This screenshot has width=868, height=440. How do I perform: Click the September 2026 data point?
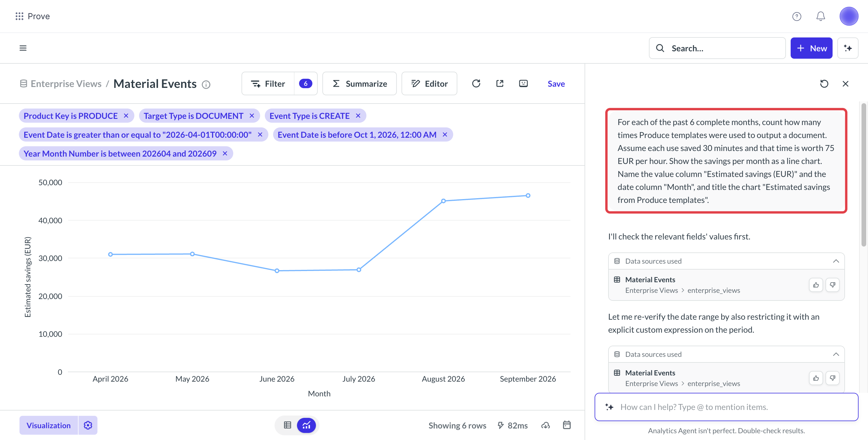(528, 196)
